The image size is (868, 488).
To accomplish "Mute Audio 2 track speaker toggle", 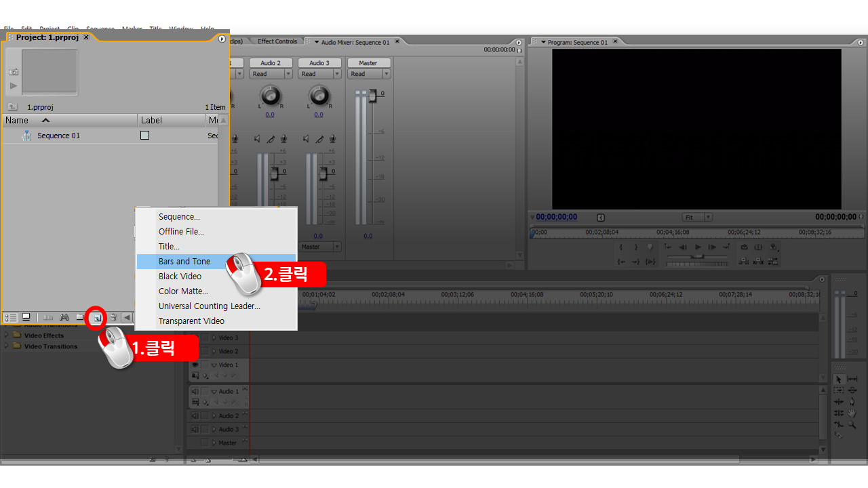I will pos(195,416).
